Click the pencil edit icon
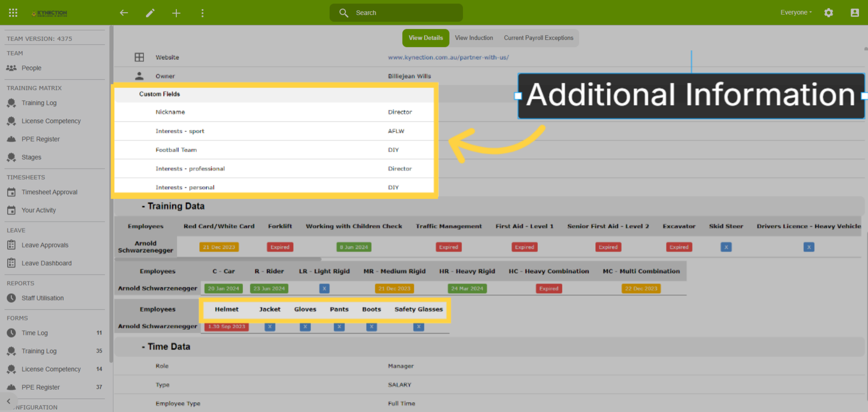 click(150, 13)
